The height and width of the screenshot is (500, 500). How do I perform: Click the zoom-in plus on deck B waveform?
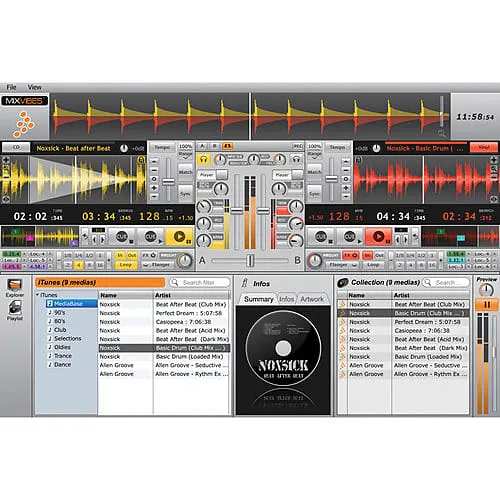coord(494,160)
